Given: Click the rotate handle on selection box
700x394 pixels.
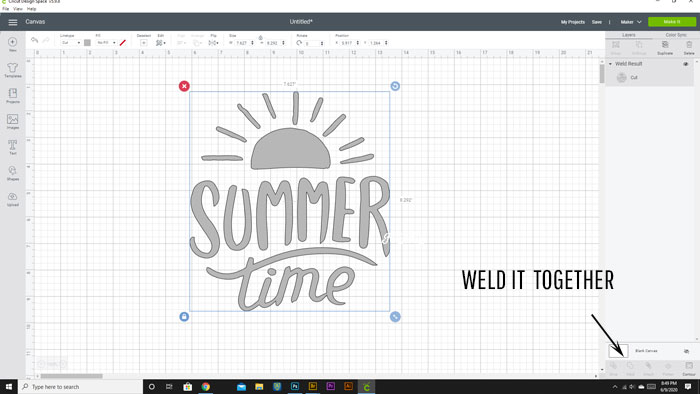Looking at the screenshot, I should [395, 86].
